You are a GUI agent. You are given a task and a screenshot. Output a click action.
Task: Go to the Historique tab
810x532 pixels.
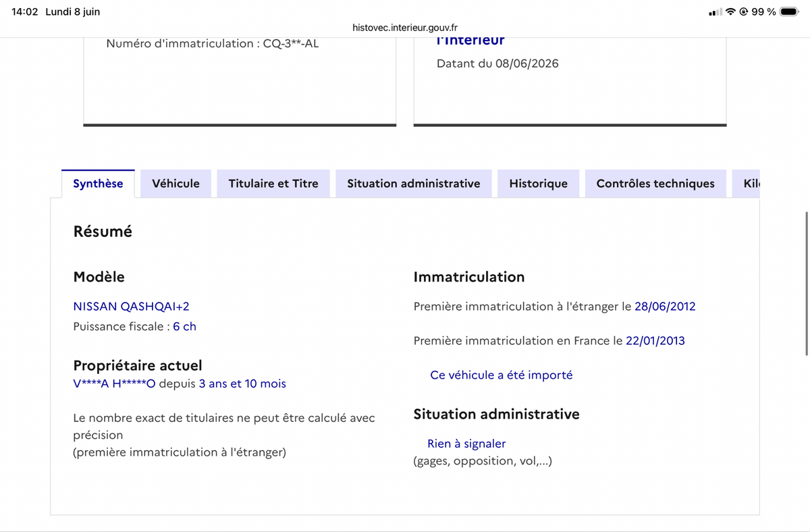point(539,184)
